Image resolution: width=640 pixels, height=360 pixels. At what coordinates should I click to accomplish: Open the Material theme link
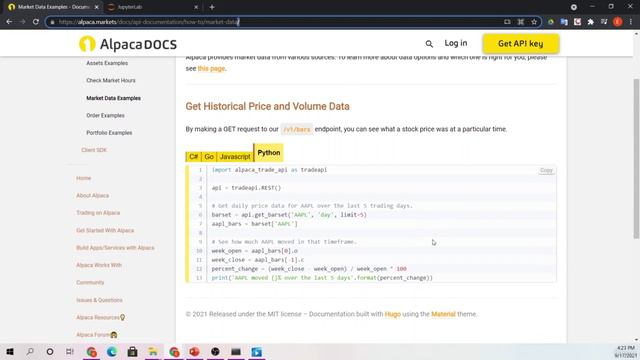(443, 314)
